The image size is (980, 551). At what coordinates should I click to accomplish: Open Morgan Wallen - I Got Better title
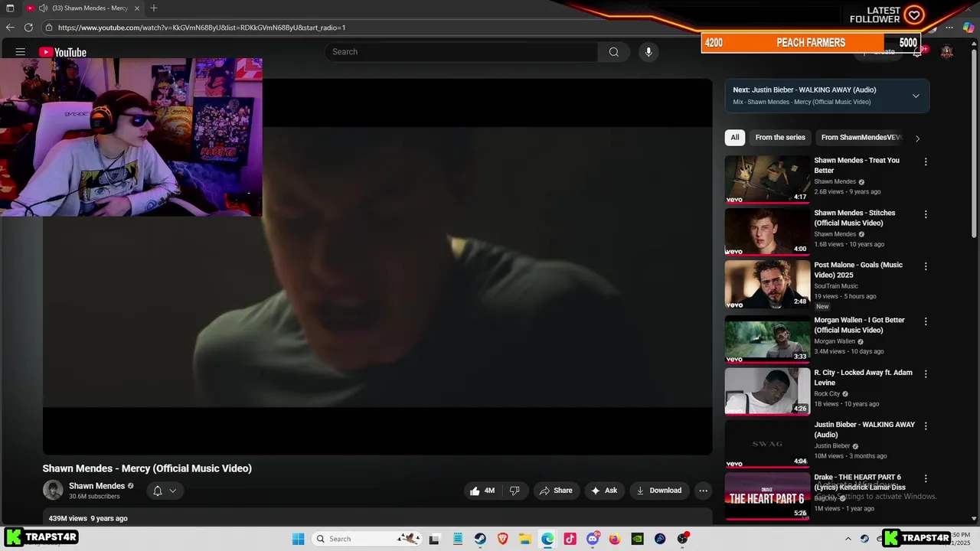point(859,325)
